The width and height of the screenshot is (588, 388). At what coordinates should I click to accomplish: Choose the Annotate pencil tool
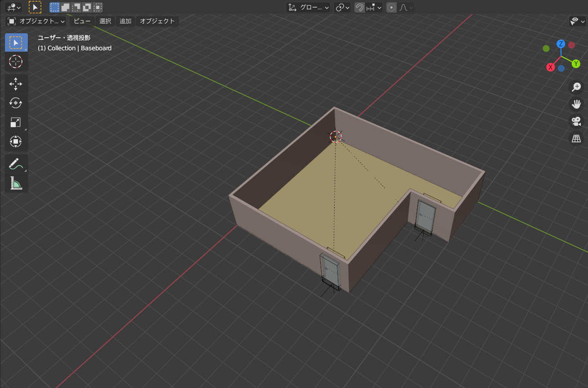pyautogui.click(x=16, y=164)
